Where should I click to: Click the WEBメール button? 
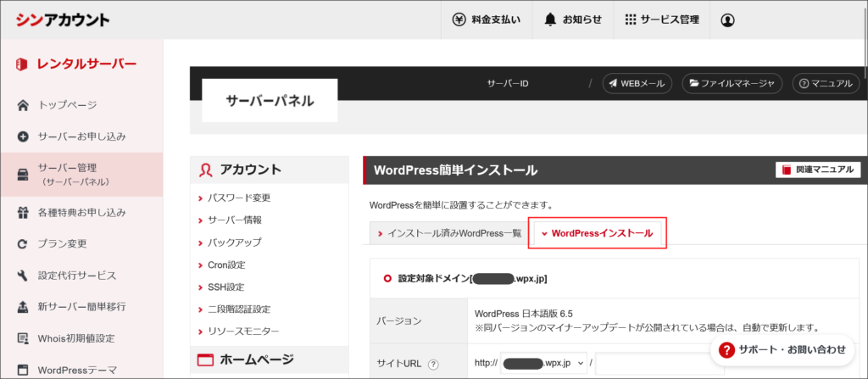click(637, 84)
